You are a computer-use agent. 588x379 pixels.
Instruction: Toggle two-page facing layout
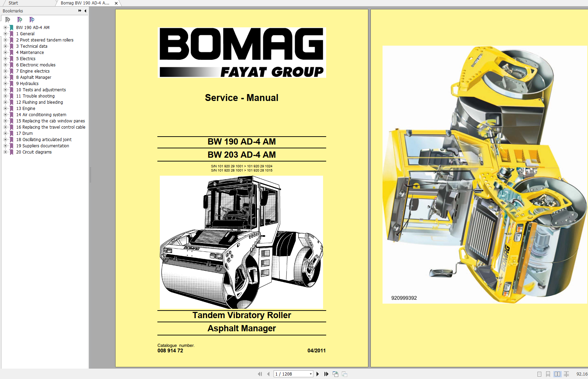click(557, 374)
